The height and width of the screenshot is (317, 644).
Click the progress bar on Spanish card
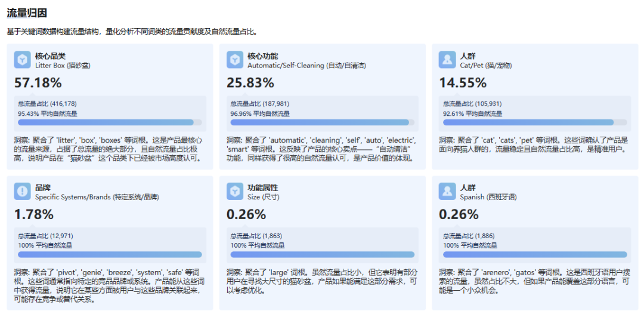tap(535, 254)
